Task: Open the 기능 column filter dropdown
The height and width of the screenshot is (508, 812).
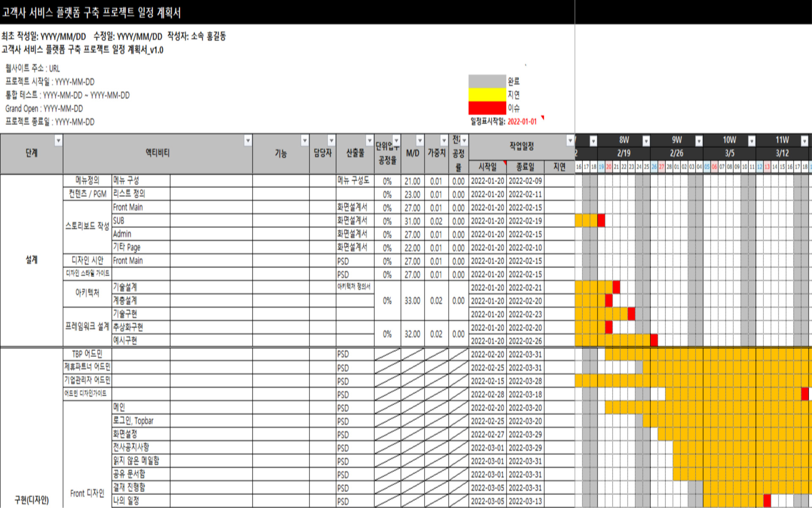Action: coord(304,141)
